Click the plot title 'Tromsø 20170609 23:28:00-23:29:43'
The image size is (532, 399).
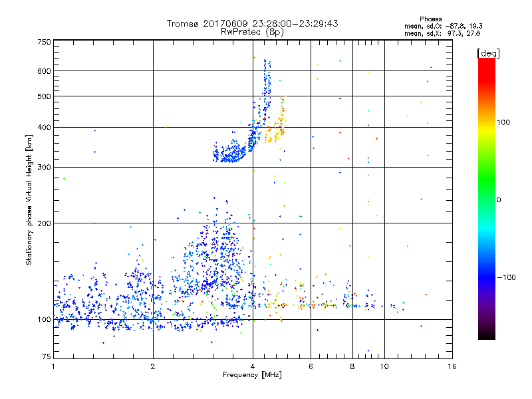point(252,23)
